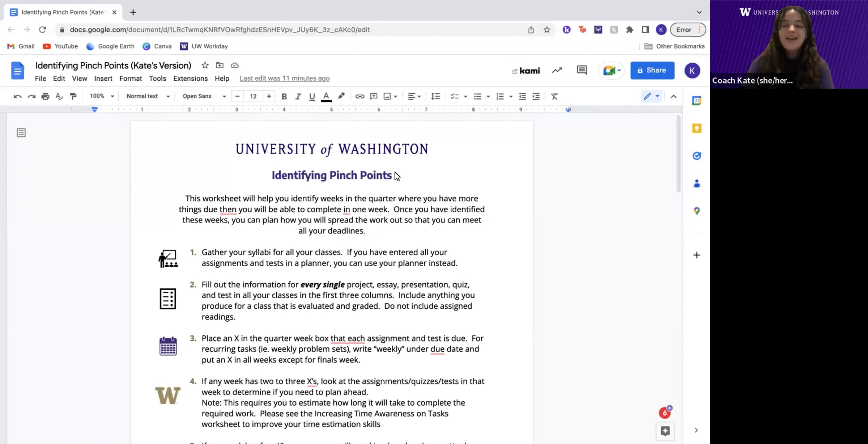
Task: Toggle bold formatting
Action: pyautogui.click(x=284, y=96)
